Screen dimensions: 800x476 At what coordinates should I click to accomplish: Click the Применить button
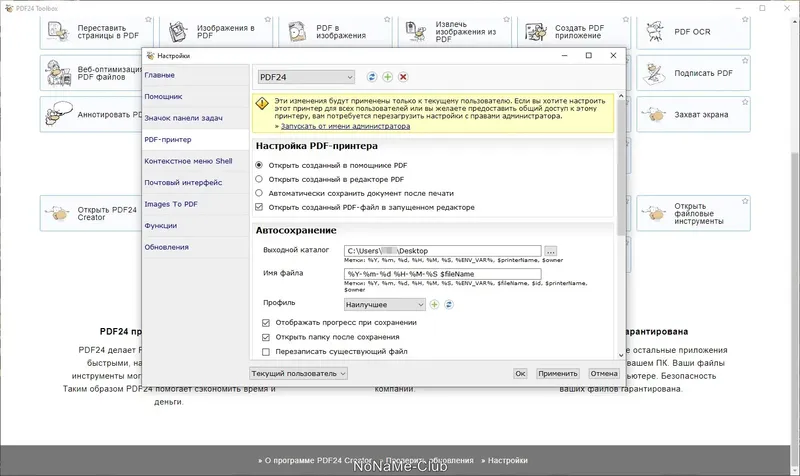pos(558,373)
